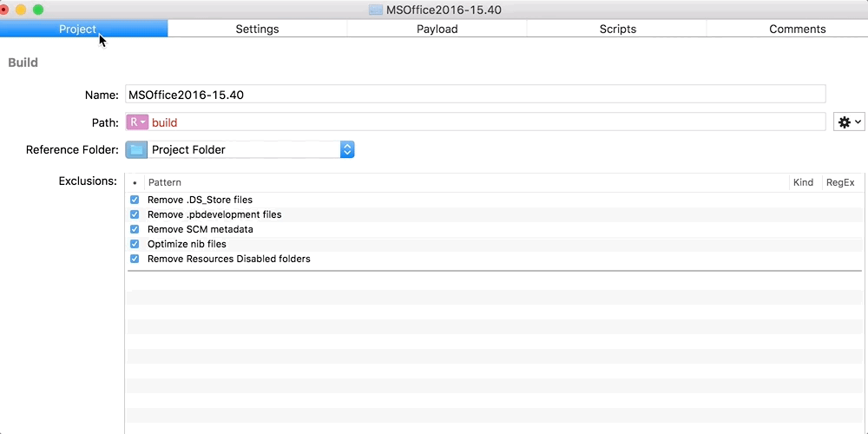Image resolution: width=868 pixels, height=434 pixels.
Task: Switch to the Settings tab
Action: pos(257,29)
